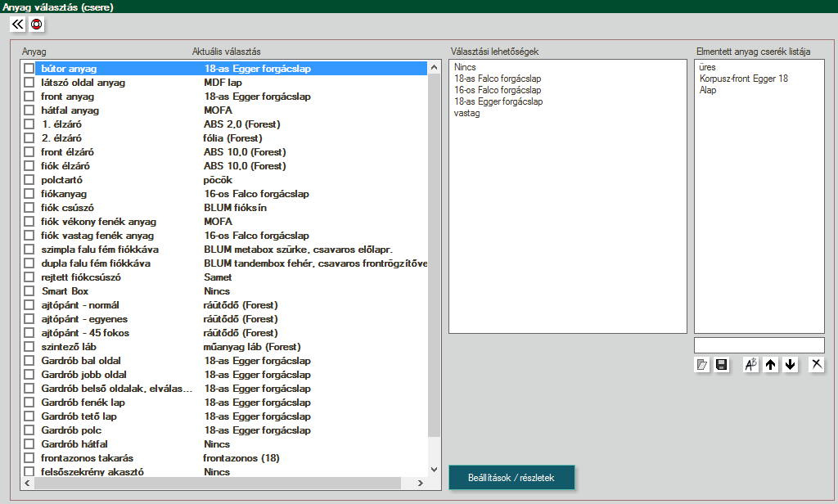Image resolution: width=838 pixels, height=504 pixels.
Task: Delete saved swap with X icon
Action: pos(816,365)
